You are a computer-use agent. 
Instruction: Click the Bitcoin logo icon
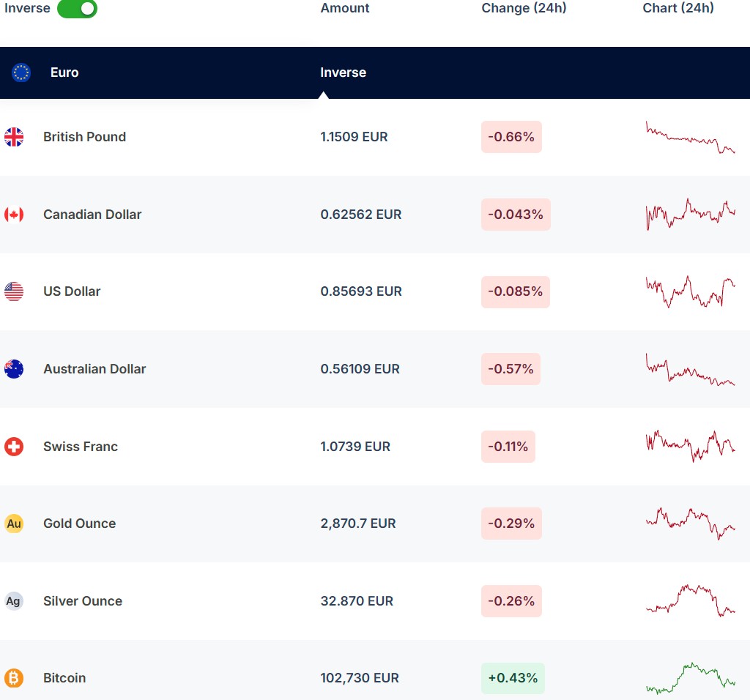[14, 678]
